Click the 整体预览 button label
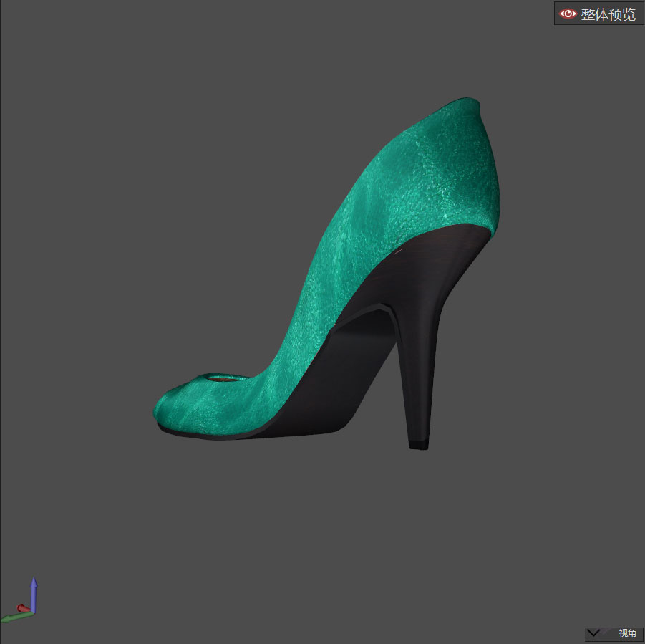 pos(608,14)
